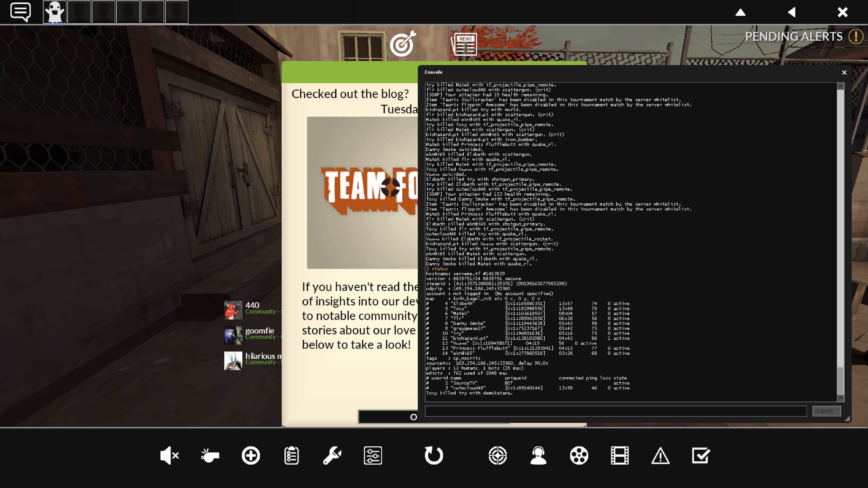Click the circular reload arrow icon

coord(434,456)
